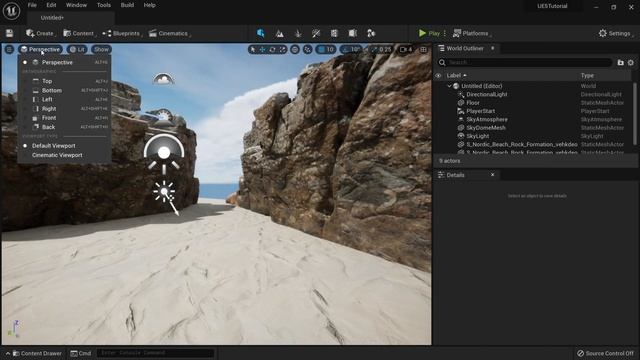Open the Content toolbar dropdown
The height and width of the screenshot is (360, 640).
click(79, 33)
